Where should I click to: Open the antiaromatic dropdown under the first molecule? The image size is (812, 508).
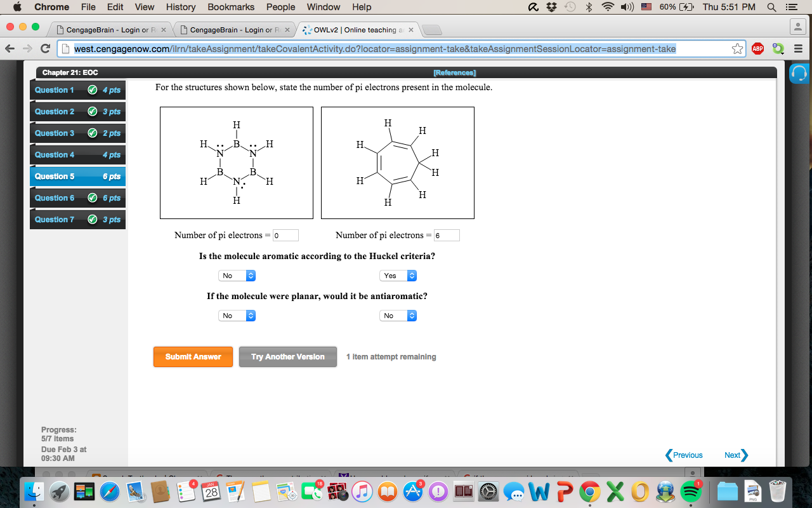click(x=237, y=315)
